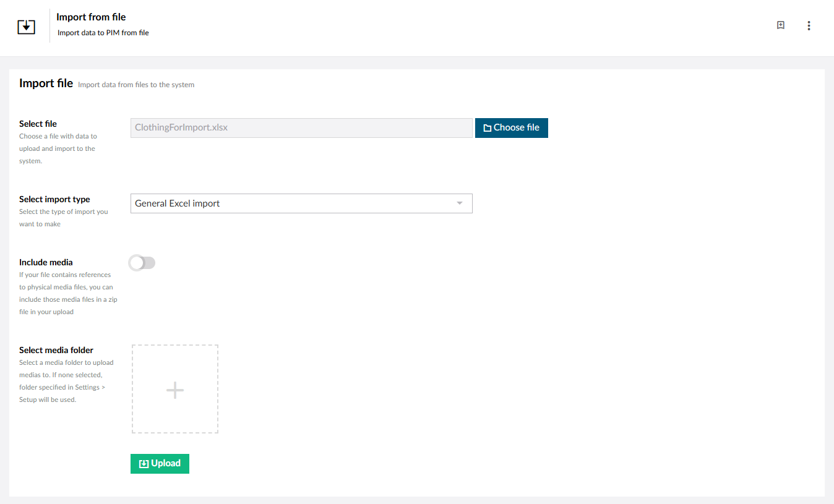Click the Import from file page title
The height and width of the screenshot is (504, 834).
click(x=91, y=17)
